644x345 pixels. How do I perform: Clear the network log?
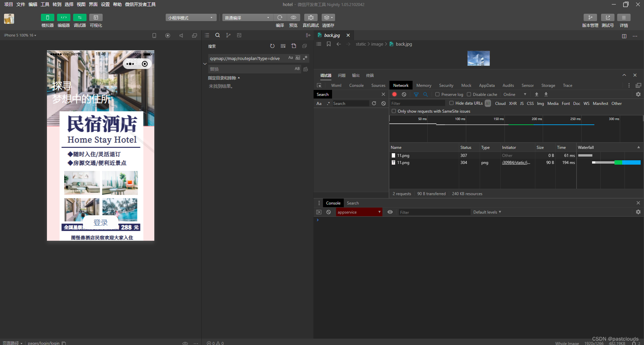(404, 95)
